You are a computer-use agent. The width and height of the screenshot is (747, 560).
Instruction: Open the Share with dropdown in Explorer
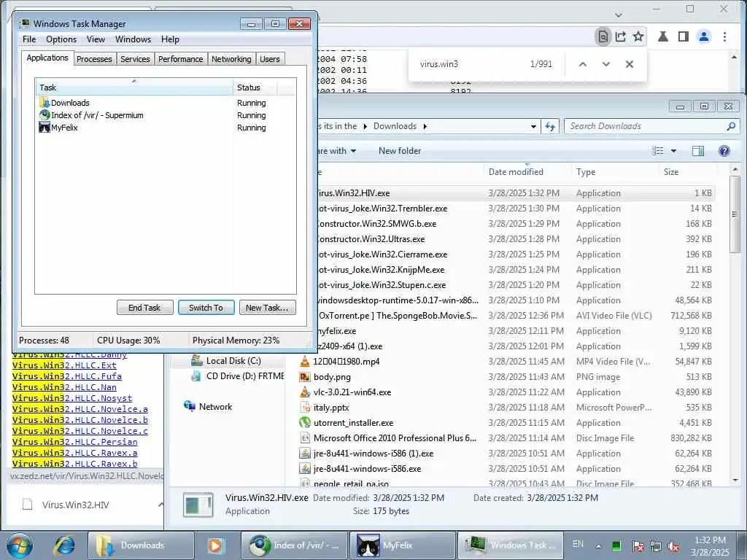(x=337, y=151)
